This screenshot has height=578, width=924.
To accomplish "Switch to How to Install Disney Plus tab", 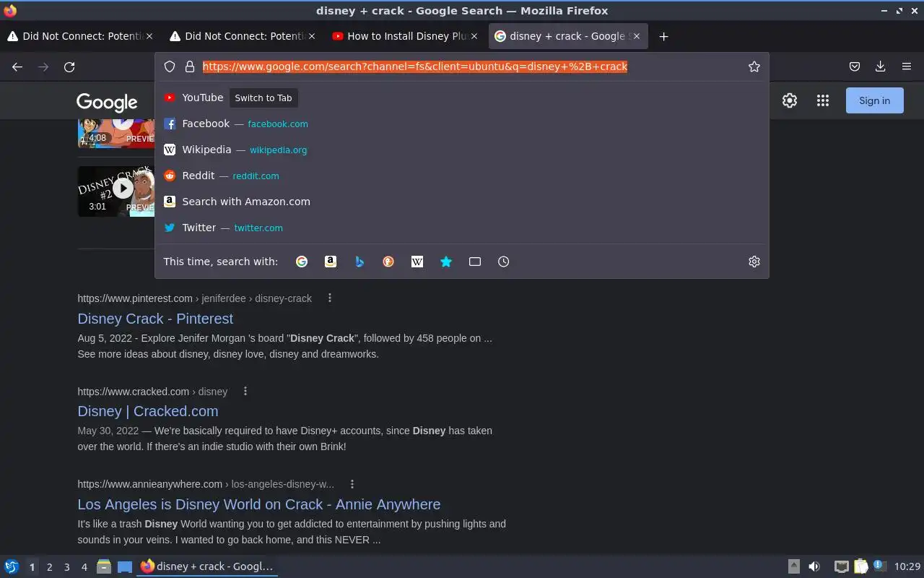I will [404, 36].
